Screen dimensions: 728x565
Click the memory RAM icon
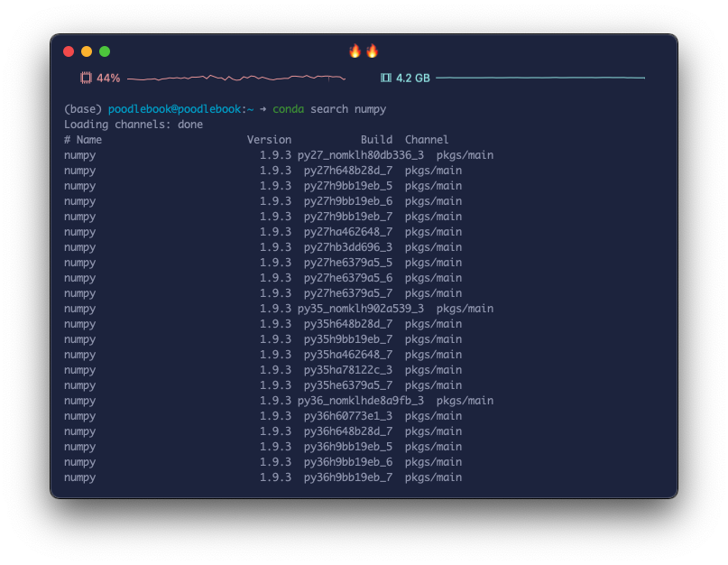(386, 78)
